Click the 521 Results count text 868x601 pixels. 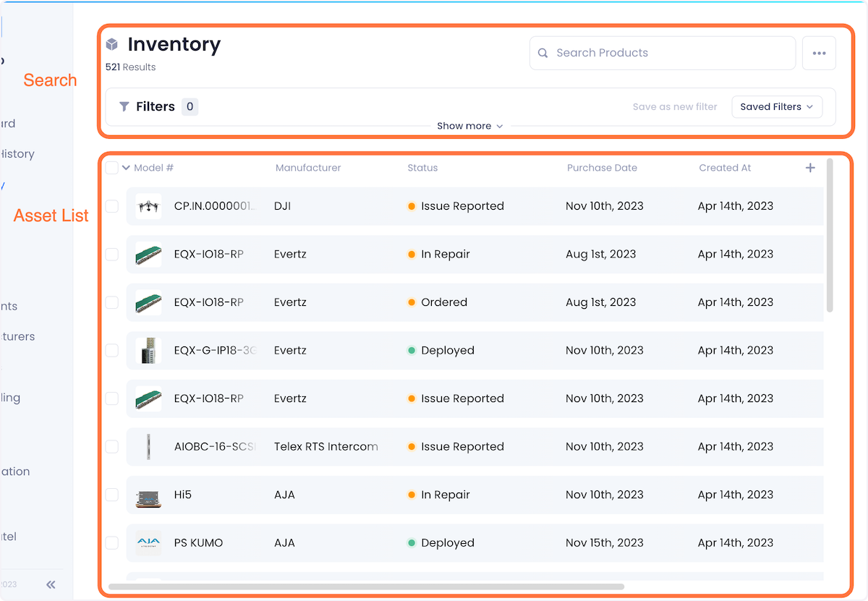[131, 67]
